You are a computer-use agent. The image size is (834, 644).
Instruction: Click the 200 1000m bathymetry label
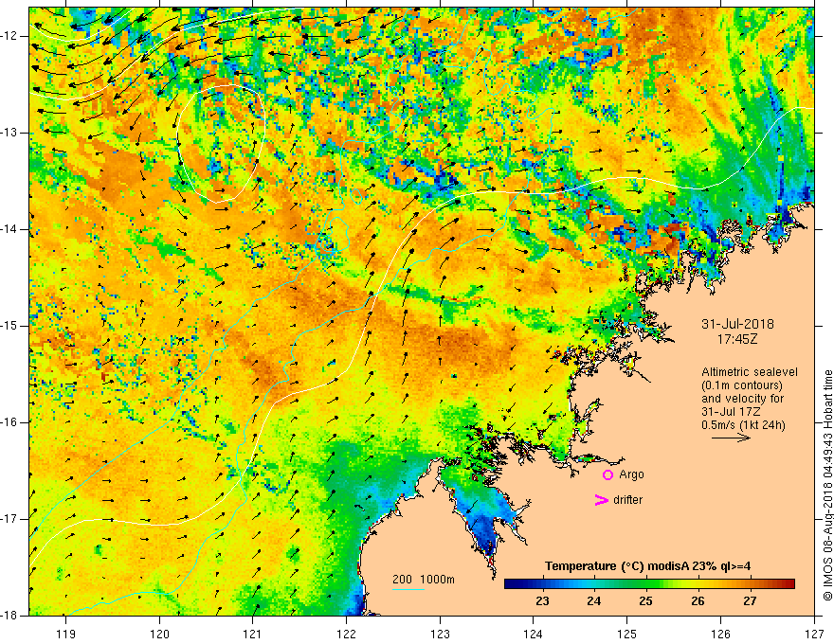click(424, 580)
